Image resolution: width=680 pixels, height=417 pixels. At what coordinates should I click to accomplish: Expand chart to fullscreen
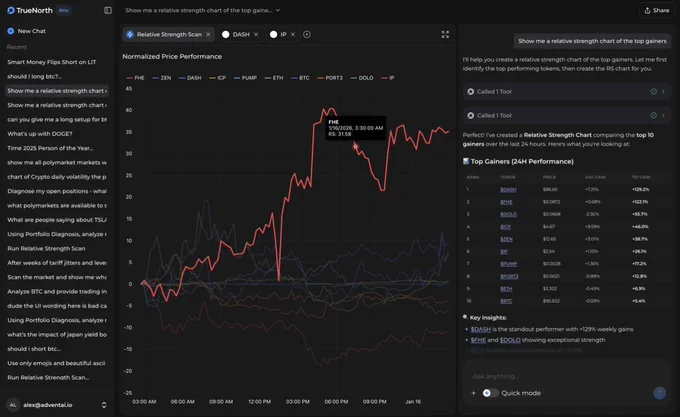pyautogui.click(x=445, y=35)
